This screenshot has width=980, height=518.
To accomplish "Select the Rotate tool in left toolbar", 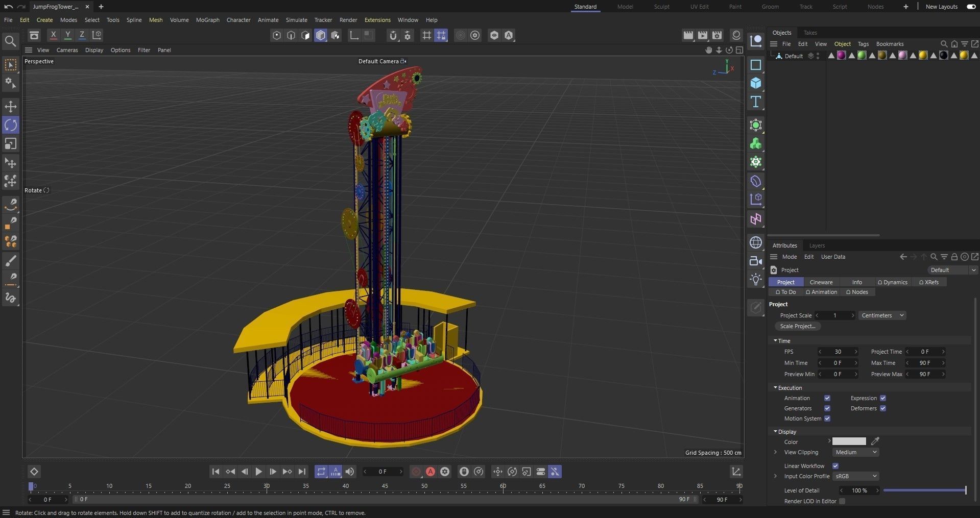I will pos(11,125).
